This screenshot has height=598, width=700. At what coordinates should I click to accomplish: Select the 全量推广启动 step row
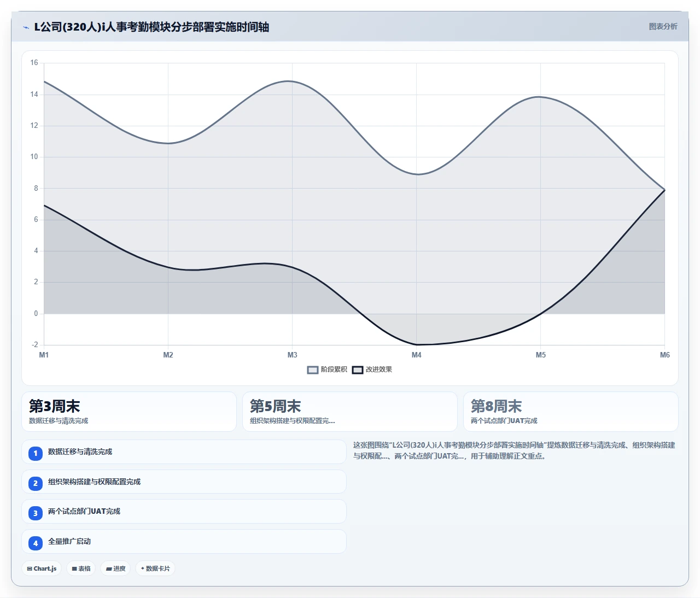click(184, 542)
